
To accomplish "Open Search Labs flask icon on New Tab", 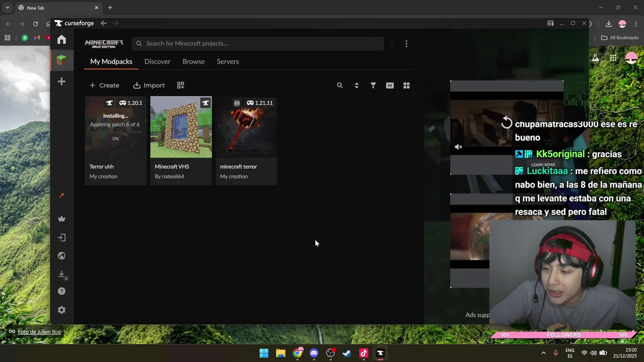I will tap(596, 58).
